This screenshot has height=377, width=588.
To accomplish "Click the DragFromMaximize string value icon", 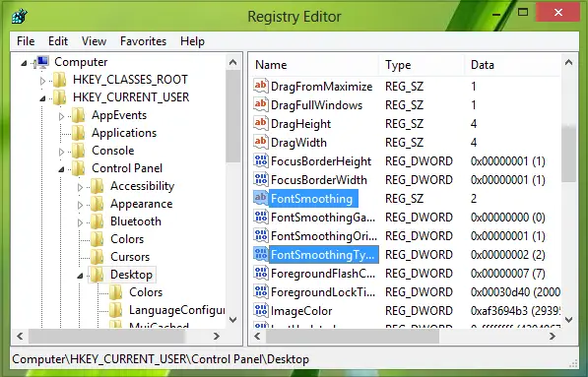I will point(261,87).
